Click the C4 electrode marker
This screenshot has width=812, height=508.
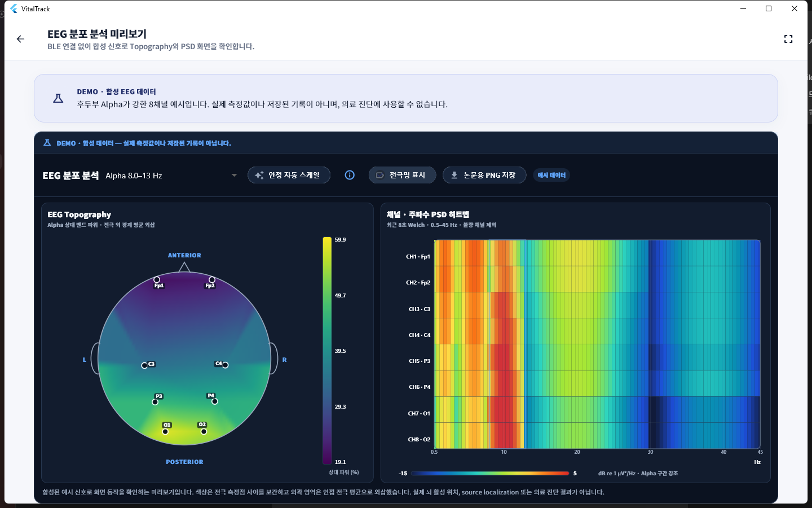pos(225,365)
